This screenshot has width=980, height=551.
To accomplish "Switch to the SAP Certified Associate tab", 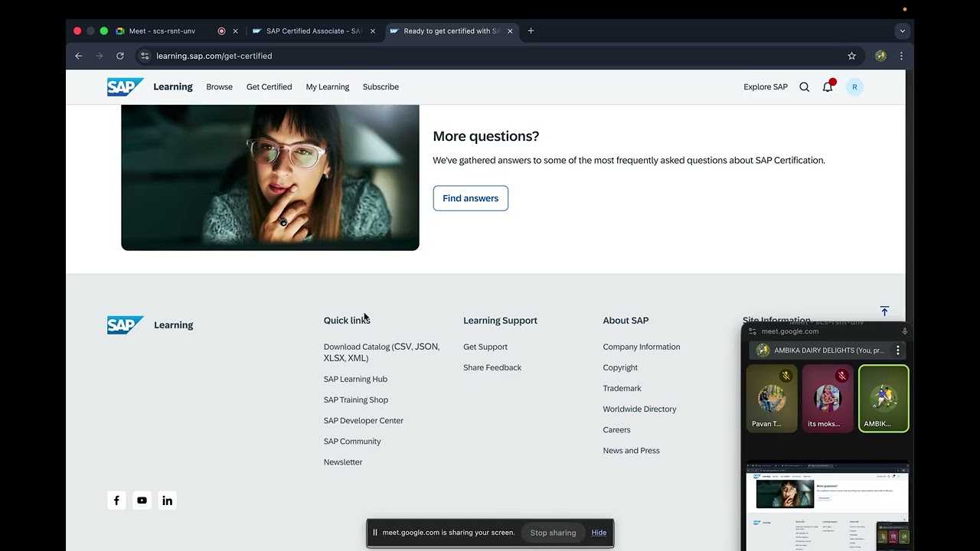I will tap(314, 31).
